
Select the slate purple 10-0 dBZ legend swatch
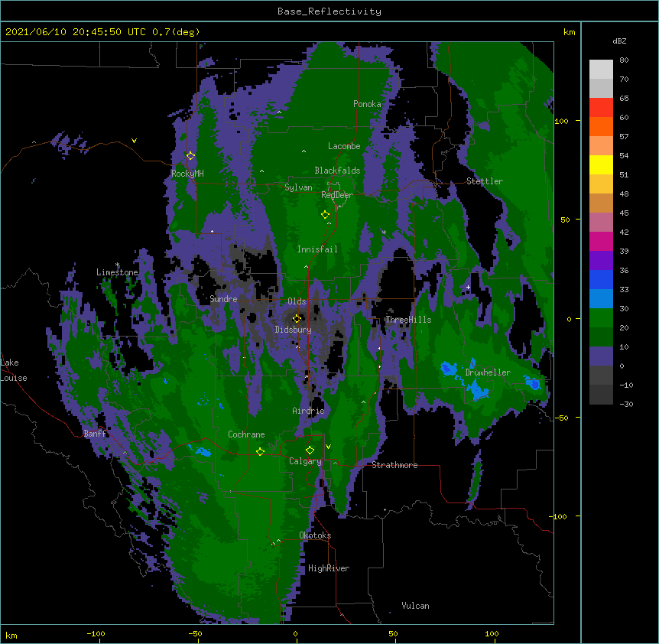601,356
